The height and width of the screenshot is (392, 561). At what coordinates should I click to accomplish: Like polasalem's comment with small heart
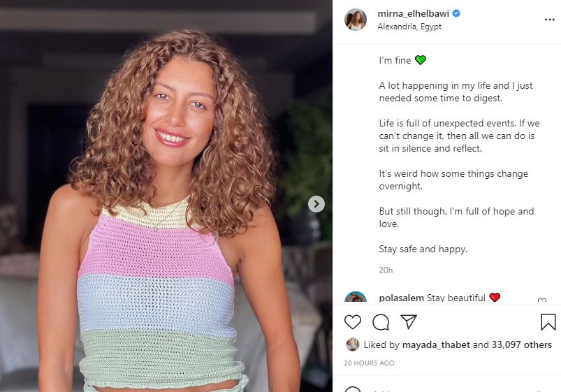542,301
